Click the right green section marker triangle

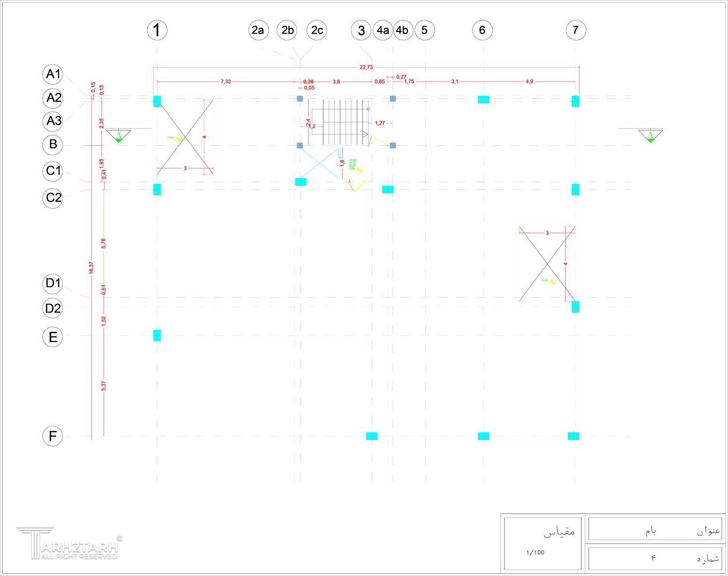coord(651,136)
